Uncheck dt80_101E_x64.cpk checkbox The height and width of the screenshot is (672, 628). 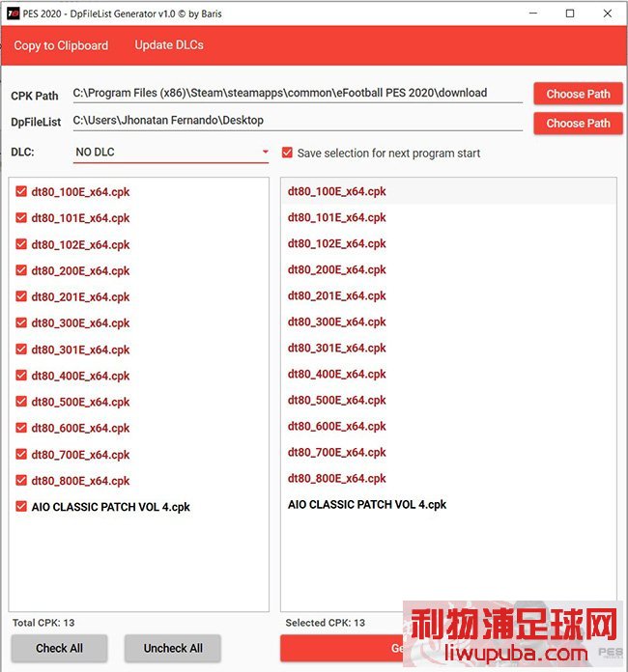[x=21, y=217]
